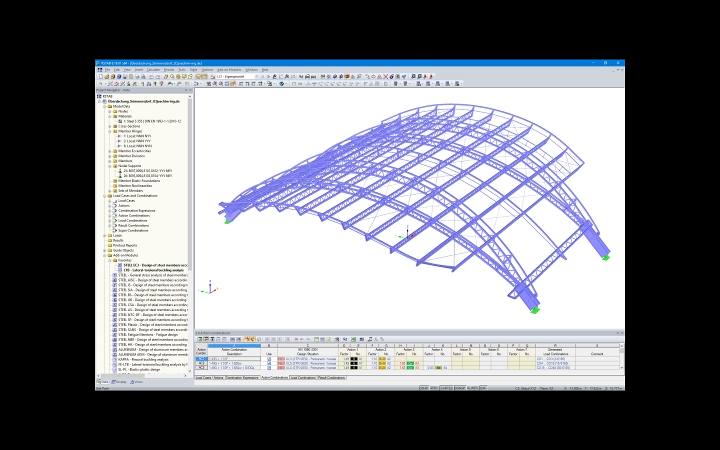Pin the Project Navigator panel
Screen dimensions: 720x450
point(186,90)
